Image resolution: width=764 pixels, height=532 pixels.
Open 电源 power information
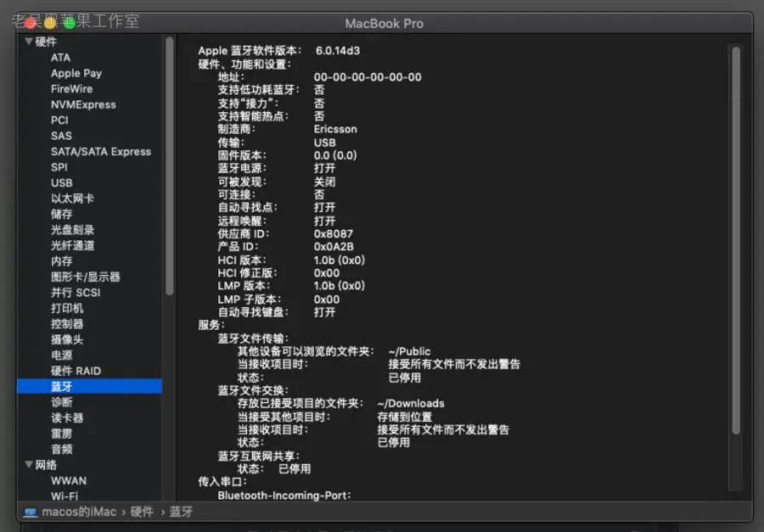point(61,355)
